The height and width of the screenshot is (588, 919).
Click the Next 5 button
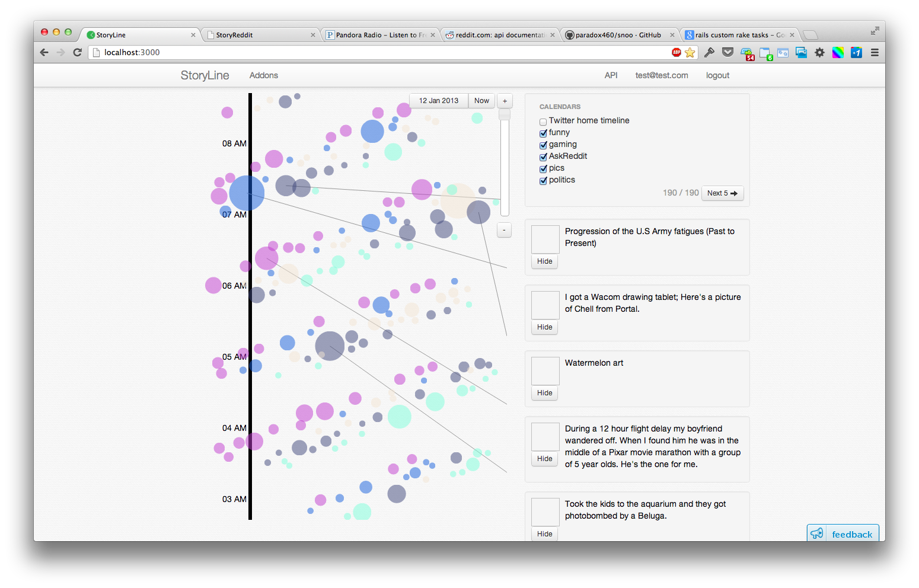tap(722, 193)
